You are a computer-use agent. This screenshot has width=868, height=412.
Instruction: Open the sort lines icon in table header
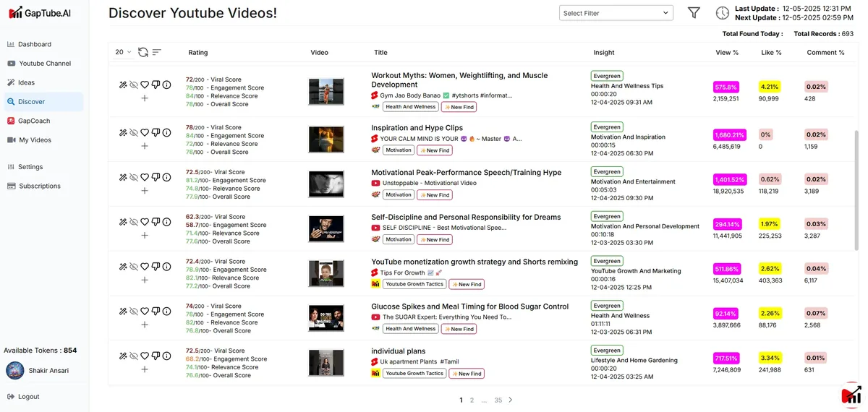point(156,52)
